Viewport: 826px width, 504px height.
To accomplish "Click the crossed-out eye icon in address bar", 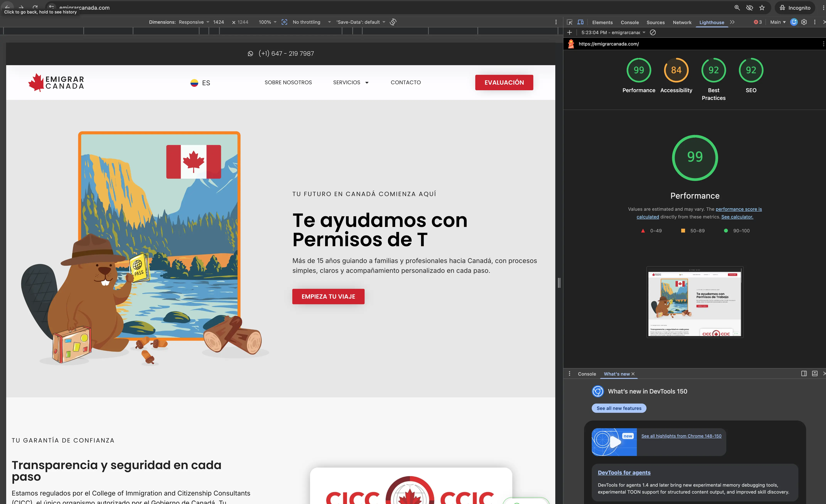I will (750, 7).
